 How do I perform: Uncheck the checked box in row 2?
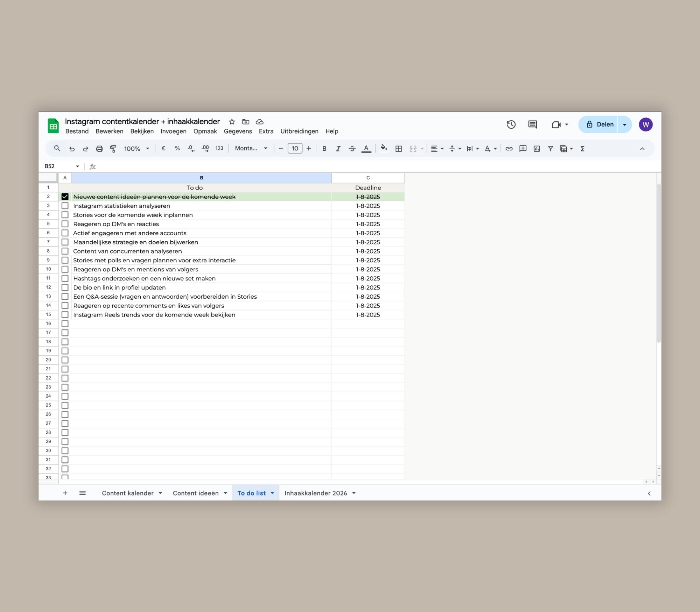65,197
